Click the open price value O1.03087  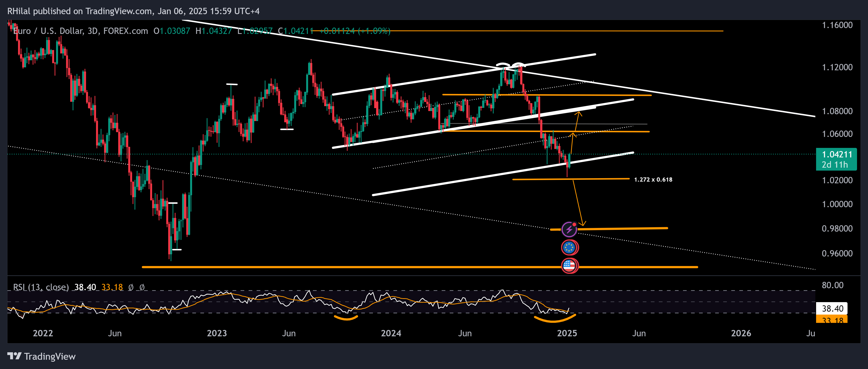(x=172, y=31)
